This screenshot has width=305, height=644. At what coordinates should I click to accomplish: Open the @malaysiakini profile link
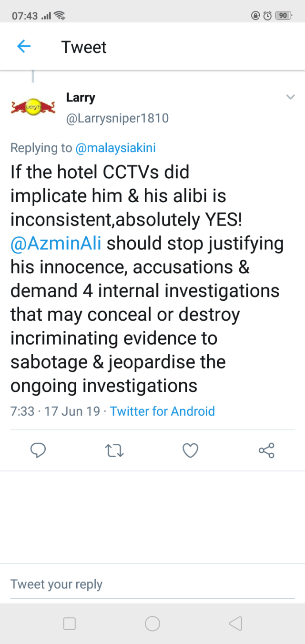coord(115,148)
